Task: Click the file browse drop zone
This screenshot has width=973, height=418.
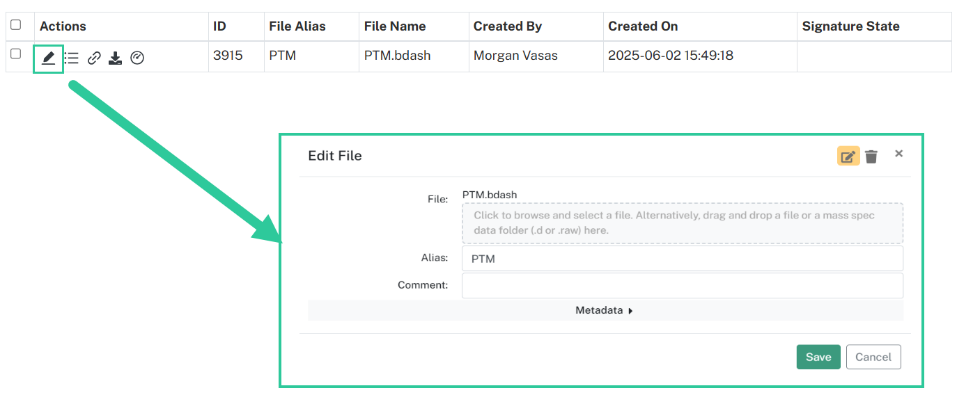Action: click(x=683, y=223)
